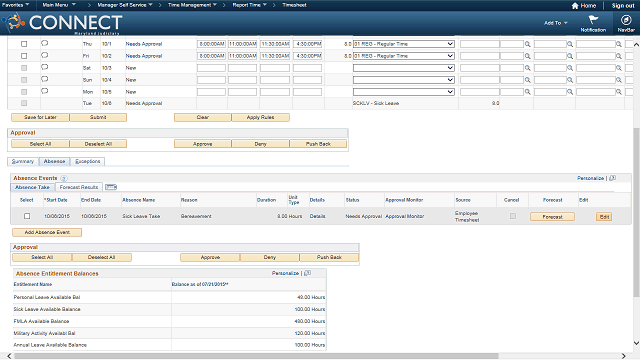Select the 10/06/2015 Sick Leave Take checkbox

point(27,216)
